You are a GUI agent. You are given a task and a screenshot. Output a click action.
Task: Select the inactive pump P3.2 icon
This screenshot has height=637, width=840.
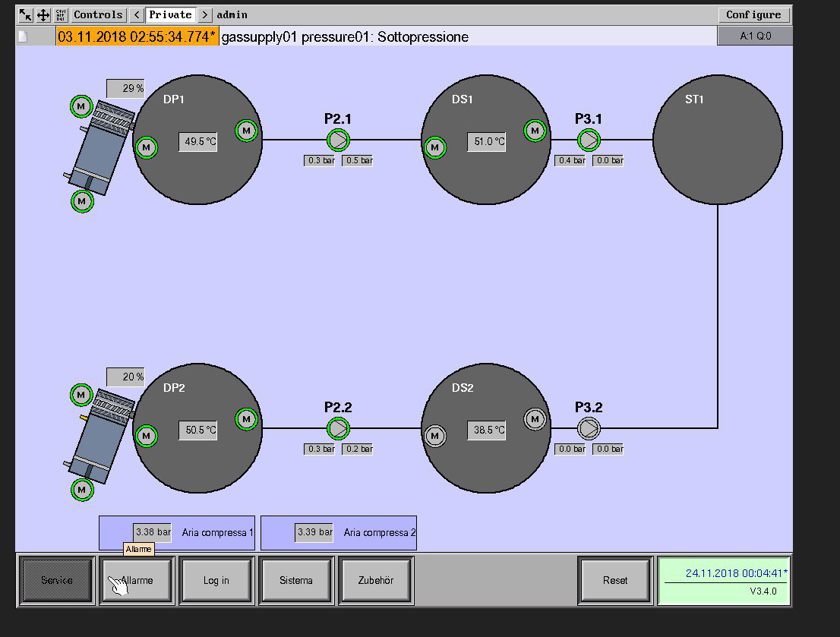coord(589,428)
